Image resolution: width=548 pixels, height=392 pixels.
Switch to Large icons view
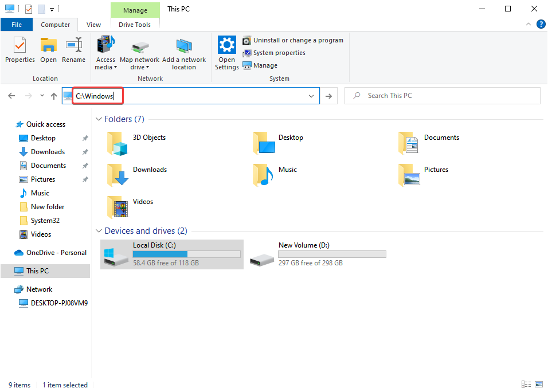(x=539, y=385)
